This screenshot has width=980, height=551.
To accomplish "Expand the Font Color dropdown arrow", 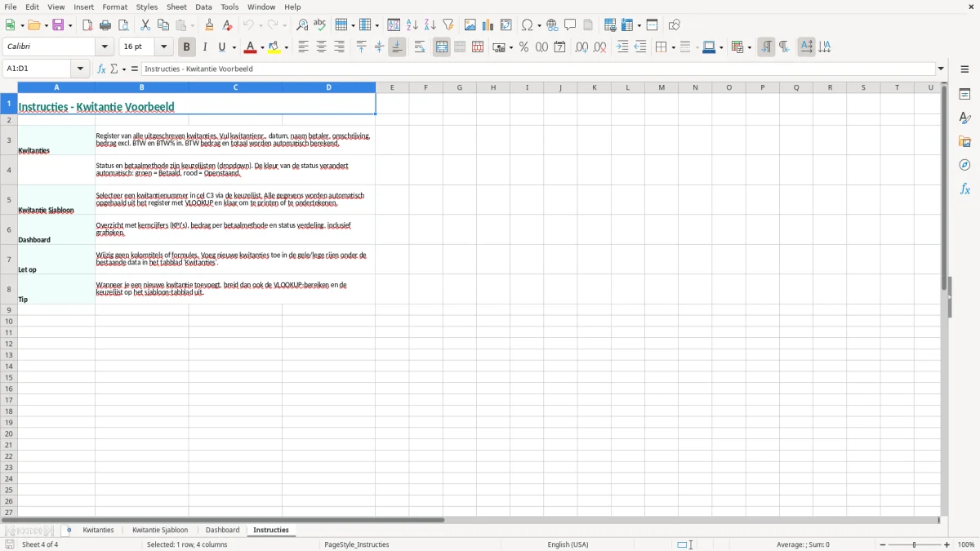I will pos(263,47).
